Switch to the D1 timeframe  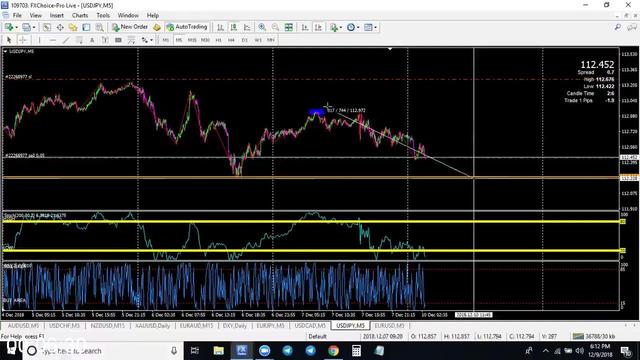tap(244, 40)
